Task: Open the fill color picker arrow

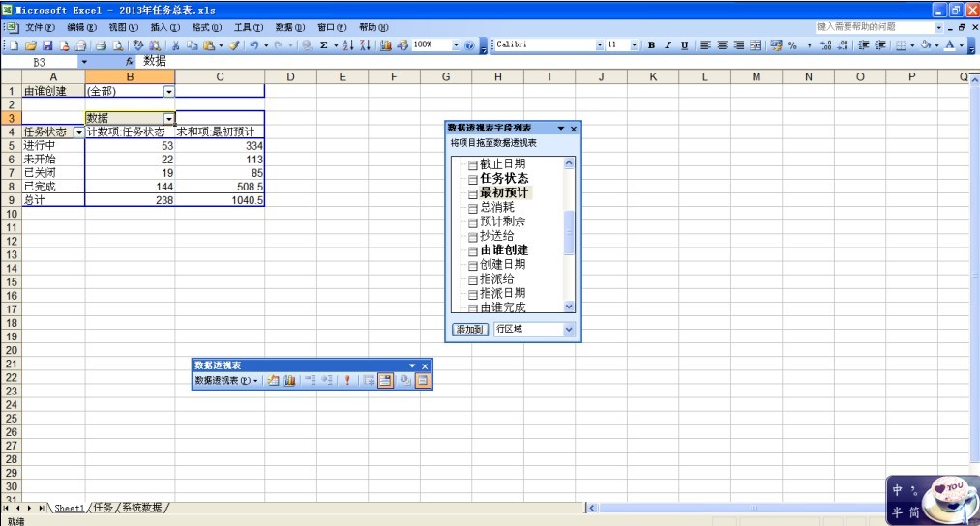Action: tap(936, 45)
